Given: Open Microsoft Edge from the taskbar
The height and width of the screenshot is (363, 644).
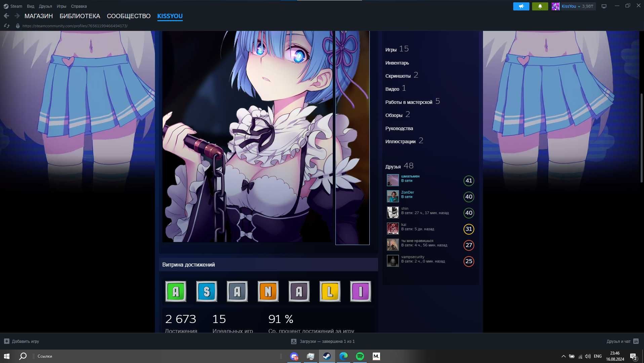Looking at the screenshot, I should [344, 356].
